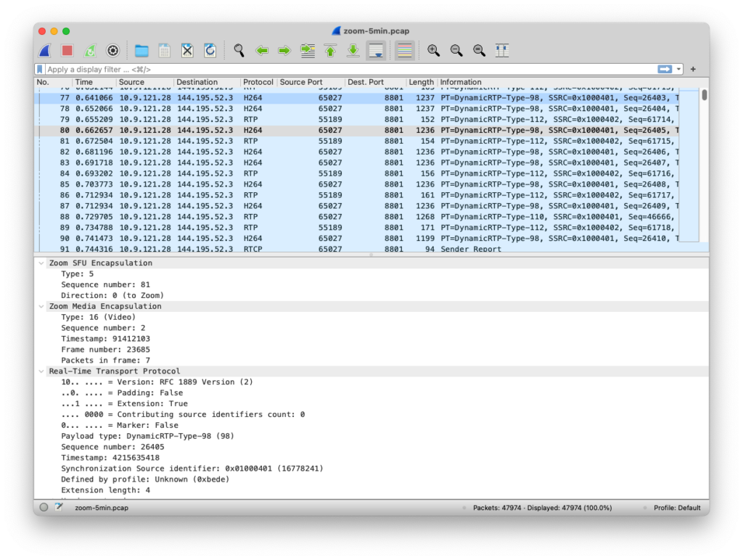Sort by the Source column header

(x=145, y=82)
